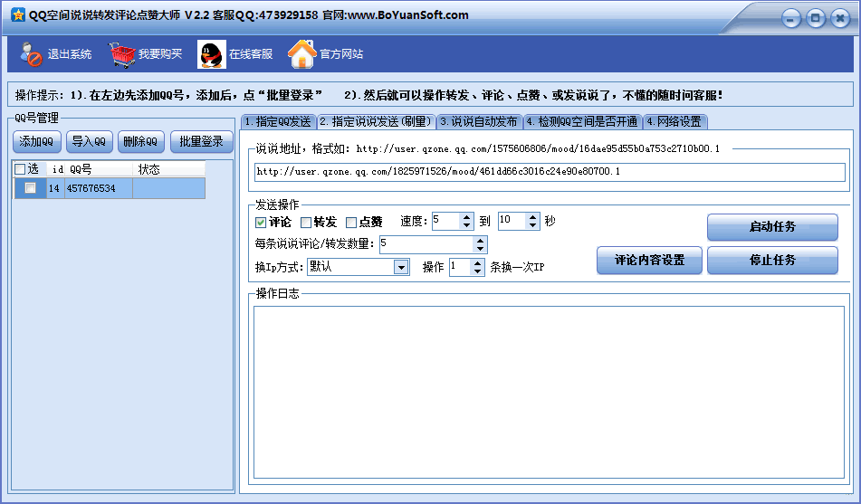This screenshot has height=504, width=861.
Task: Click the 批量登录 button
Action: [201, 141]
